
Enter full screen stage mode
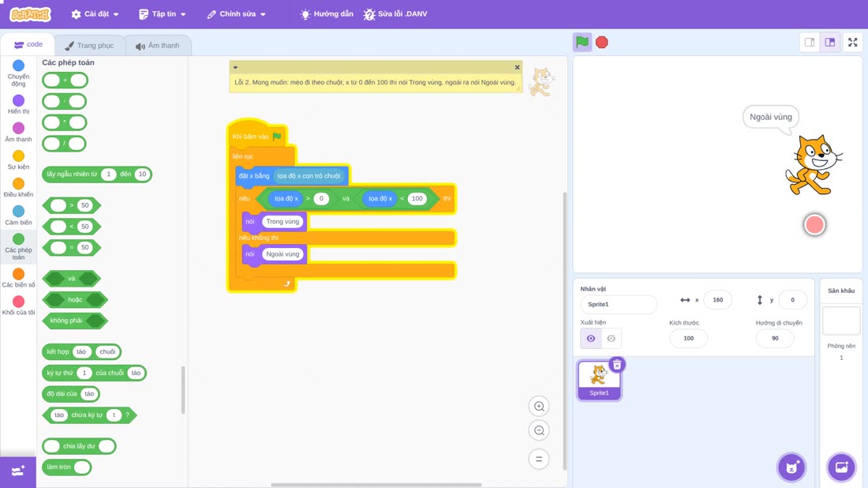click(852, 42)
